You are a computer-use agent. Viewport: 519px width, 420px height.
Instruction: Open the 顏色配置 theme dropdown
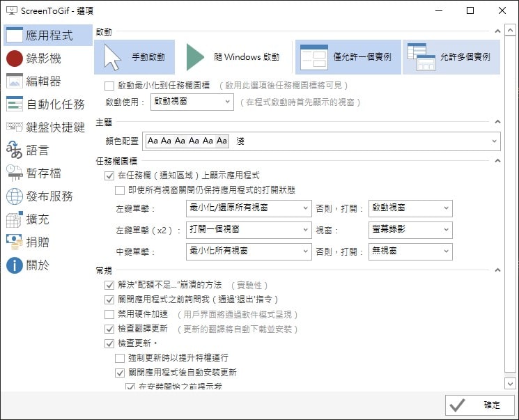coord(321,141)
